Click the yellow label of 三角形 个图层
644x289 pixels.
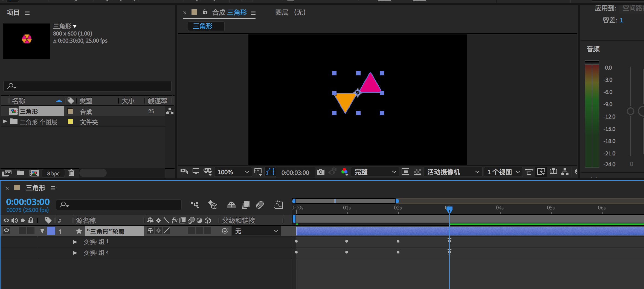(x=70, y=122)
